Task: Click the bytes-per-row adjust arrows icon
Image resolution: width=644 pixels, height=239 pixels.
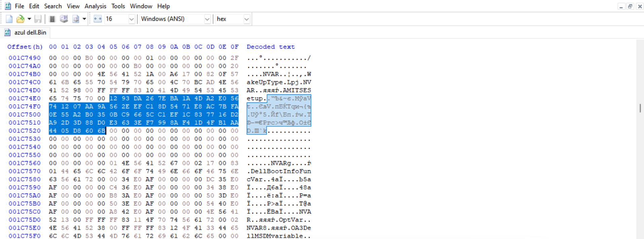Action: pyautogui.click(x=98, y=19)
